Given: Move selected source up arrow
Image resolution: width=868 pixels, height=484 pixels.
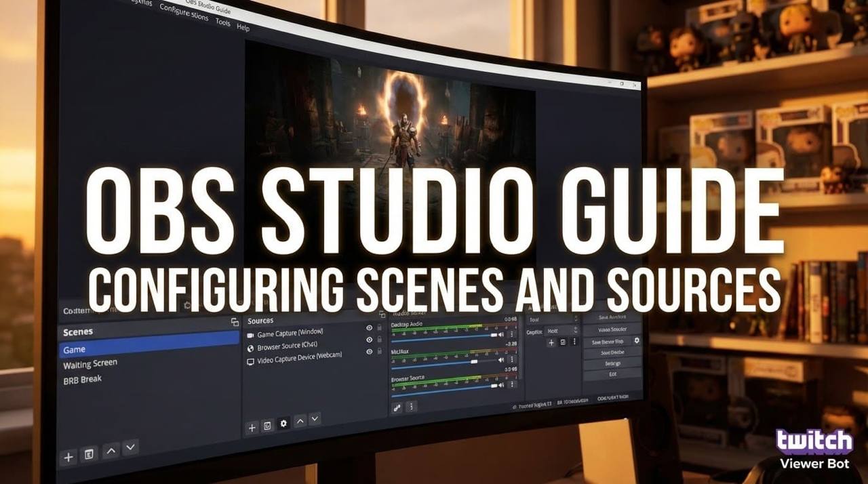Looking at the screenshot, I should [x=300, y=420].
